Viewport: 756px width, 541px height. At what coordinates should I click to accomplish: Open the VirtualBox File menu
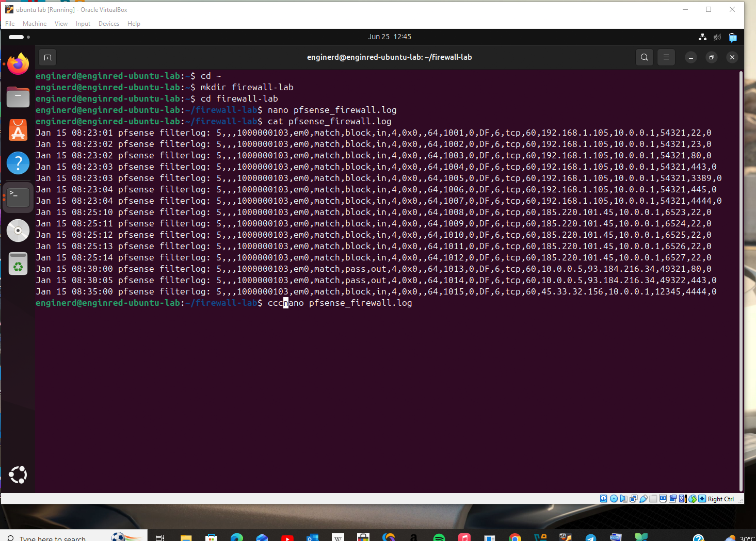point(10,24)
